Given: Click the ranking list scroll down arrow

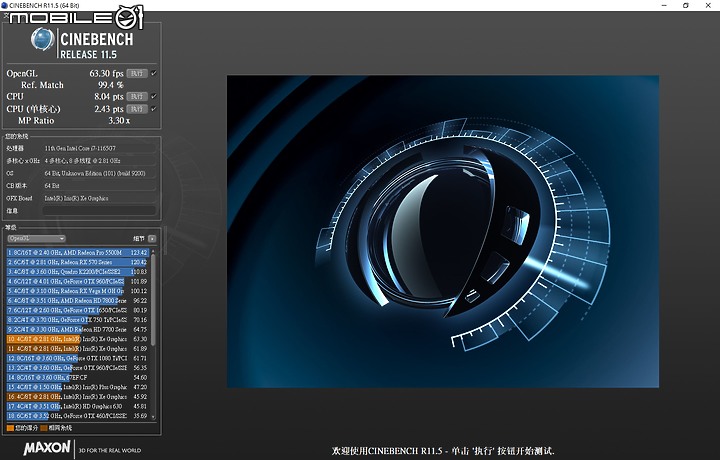Looking at the screenshot, I should (x=153, y=417).
